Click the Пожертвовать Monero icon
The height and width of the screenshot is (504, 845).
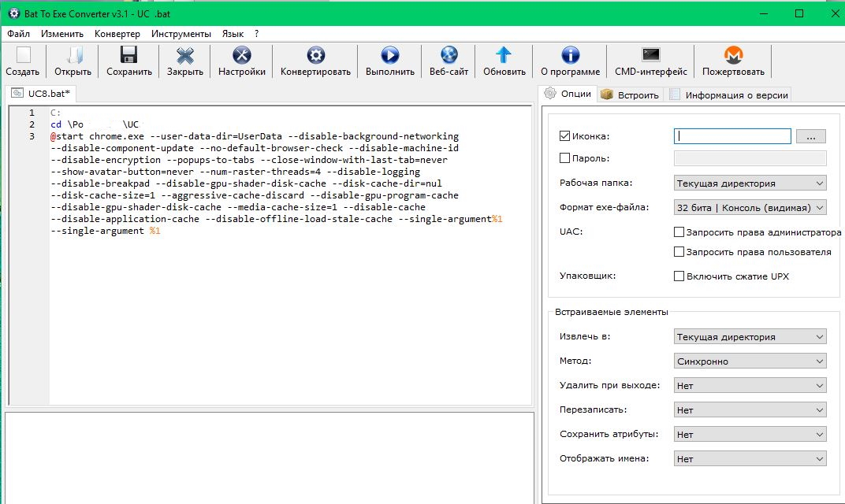pos(733,55)
